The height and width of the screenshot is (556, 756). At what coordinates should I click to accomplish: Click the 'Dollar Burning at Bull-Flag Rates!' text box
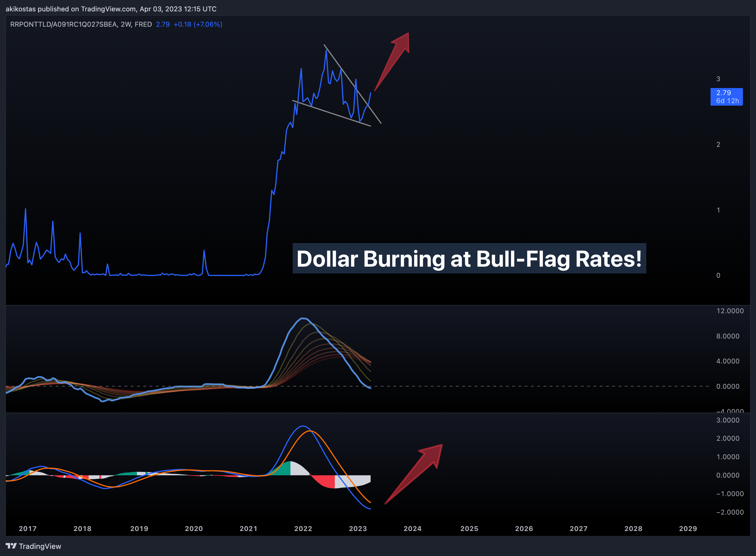point(469,258)
